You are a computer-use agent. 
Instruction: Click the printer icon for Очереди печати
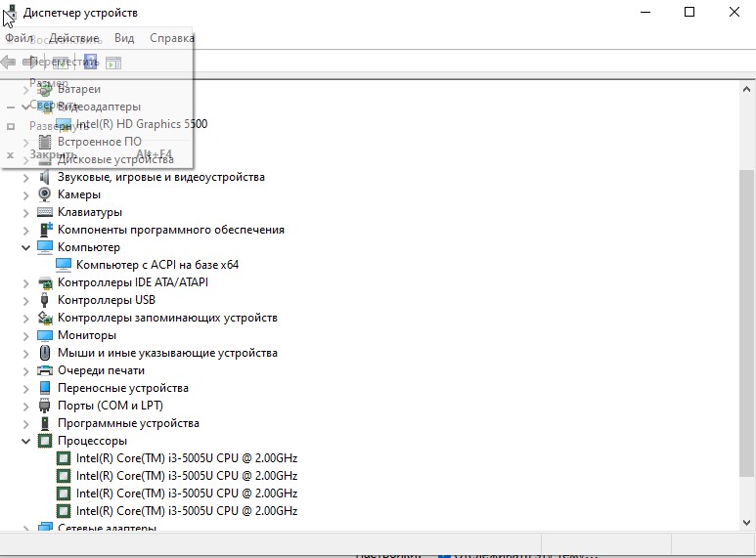45,370
